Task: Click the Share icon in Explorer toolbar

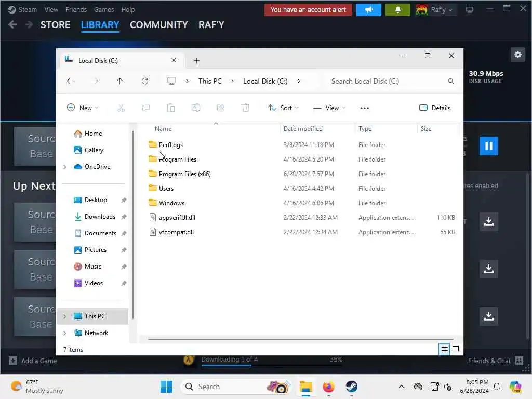Action: [x=220, y=108]
